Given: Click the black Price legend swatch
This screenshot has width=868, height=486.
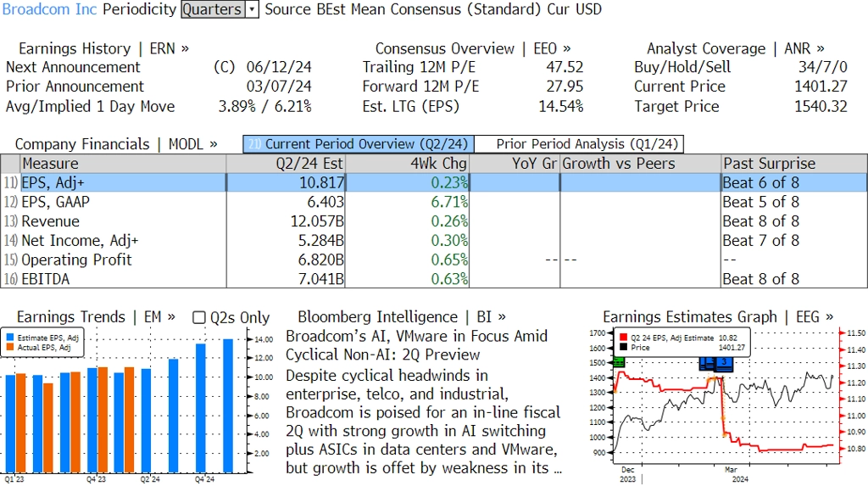Looking at the screenshot, I should point(623,348).
